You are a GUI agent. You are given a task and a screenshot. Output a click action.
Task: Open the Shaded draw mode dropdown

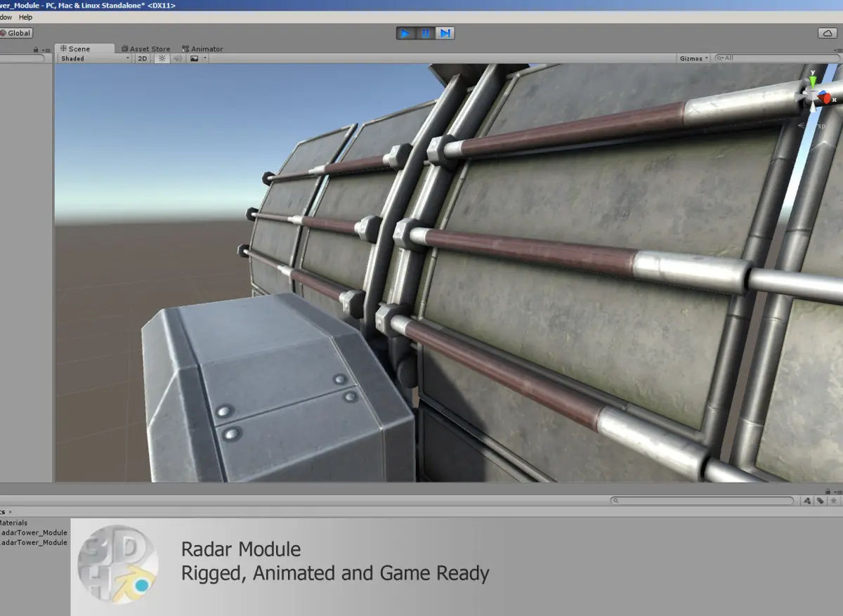[x=94, y=58]
